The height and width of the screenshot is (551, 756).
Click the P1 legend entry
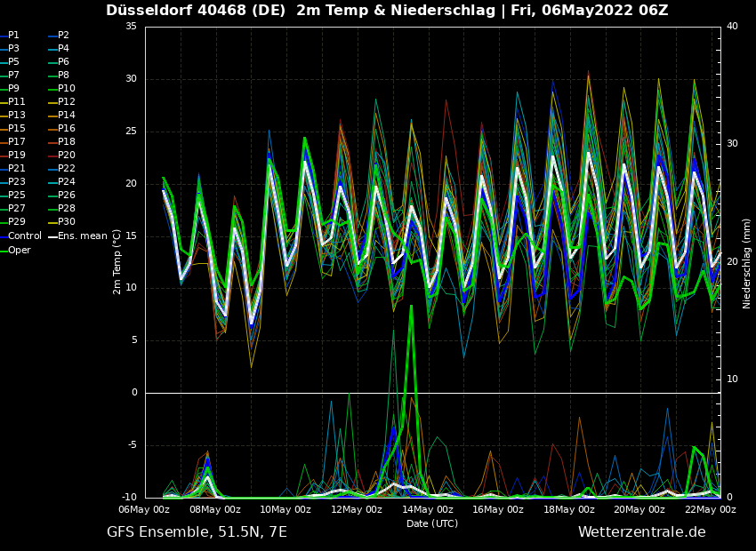coord(13,36)
